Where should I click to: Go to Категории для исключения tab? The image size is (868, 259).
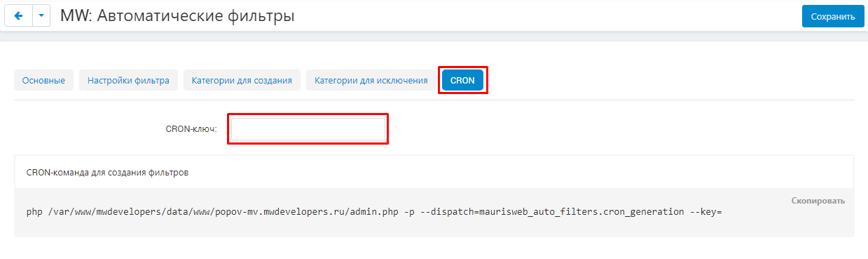point(371,81)
